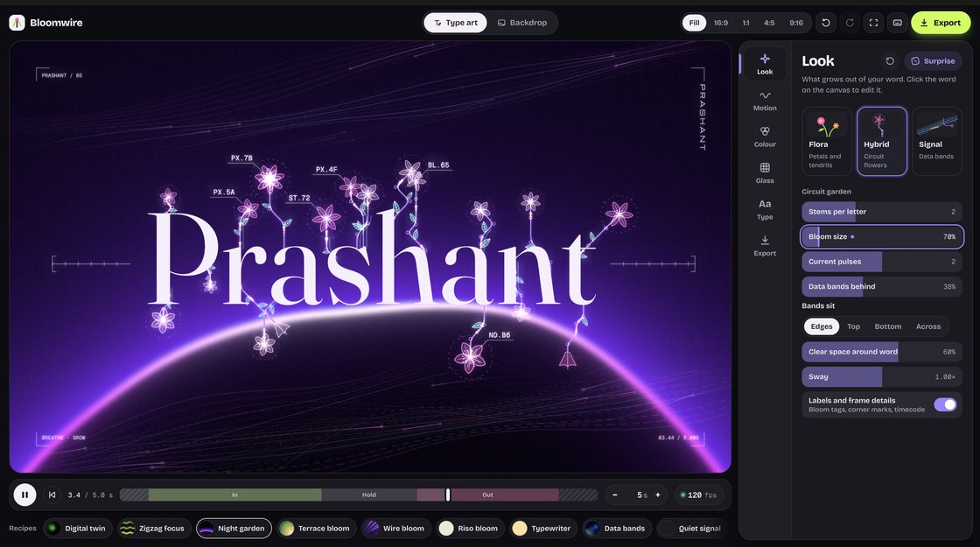
Task: Click the Bloomwire logo icon
Action: tap(17, 23)
